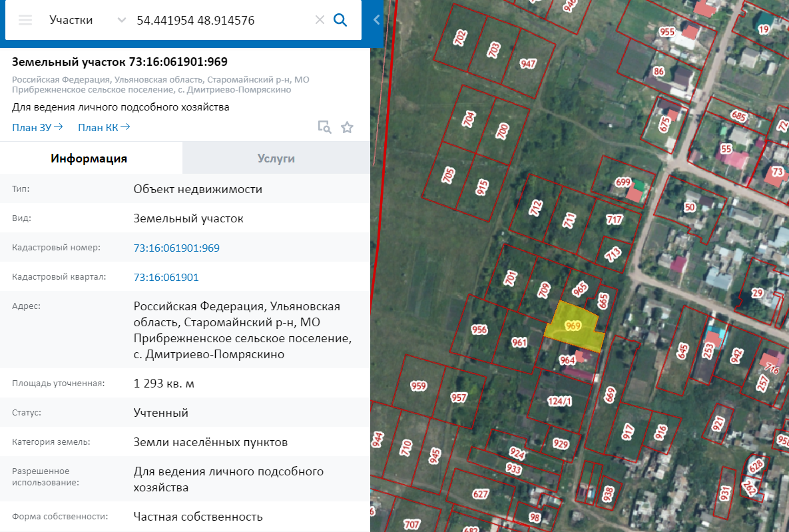This screenshot has width=789, height=532.
Task: Select parcel 124/1 on the map
Action: pos(559,401)
